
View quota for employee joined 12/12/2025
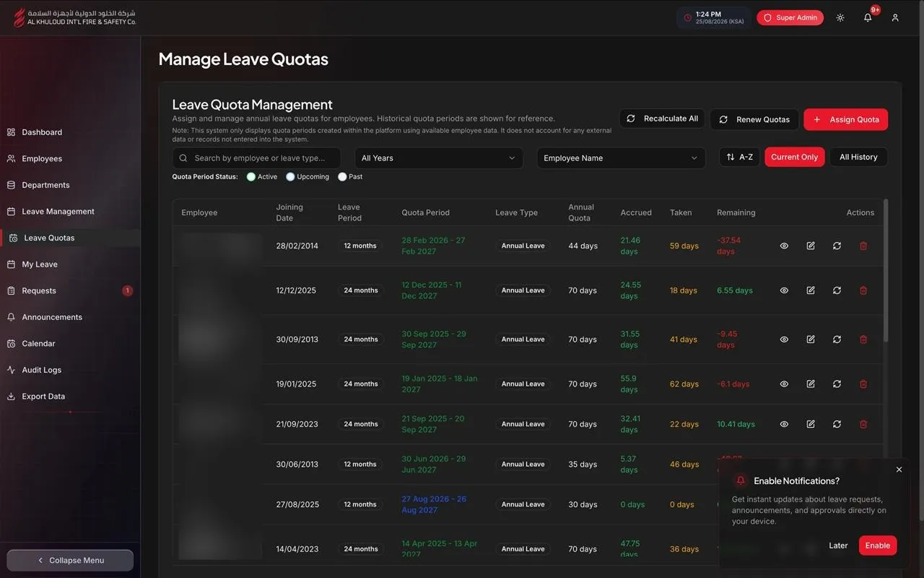point(784,290)
